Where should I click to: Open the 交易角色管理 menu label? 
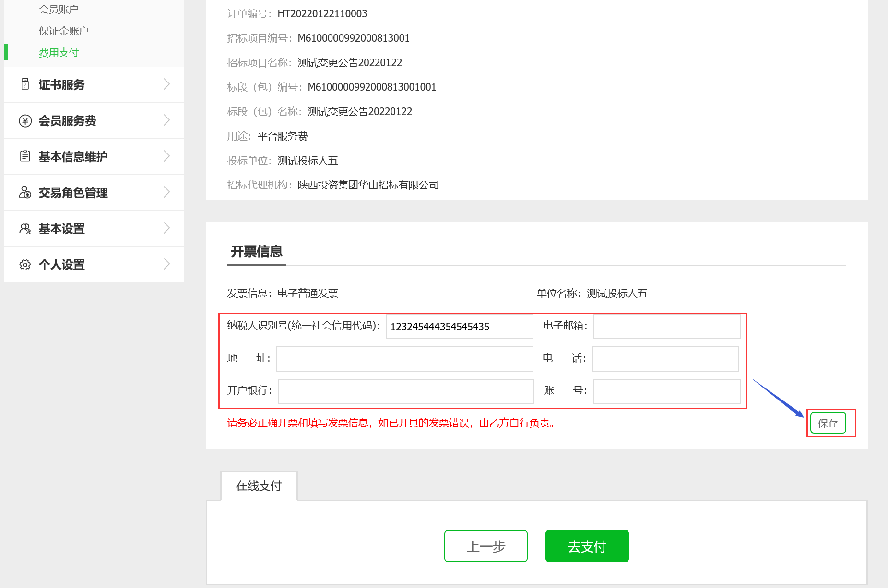(x=73, y=193)
